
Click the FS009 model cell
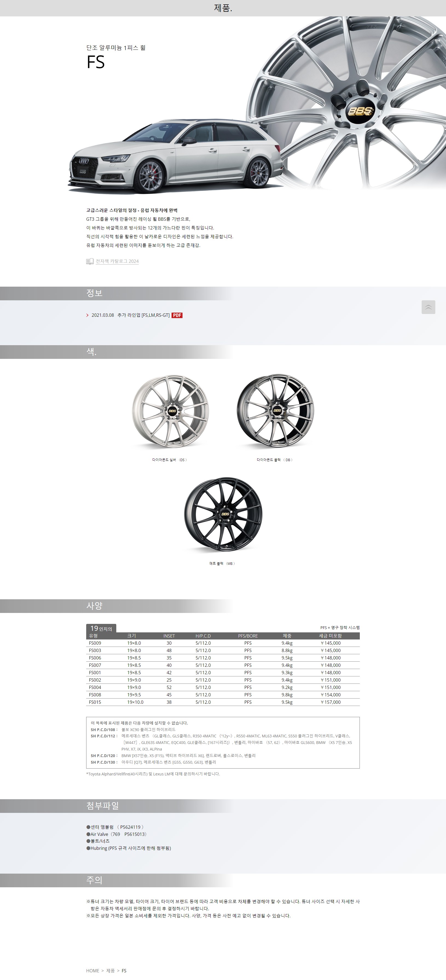[95, 643]
